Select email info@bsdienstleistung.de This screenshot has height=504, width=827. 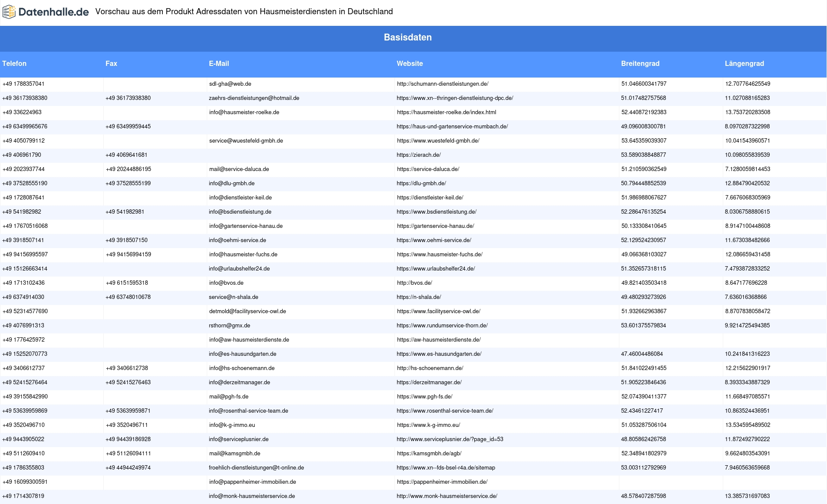tap(240, 212)
